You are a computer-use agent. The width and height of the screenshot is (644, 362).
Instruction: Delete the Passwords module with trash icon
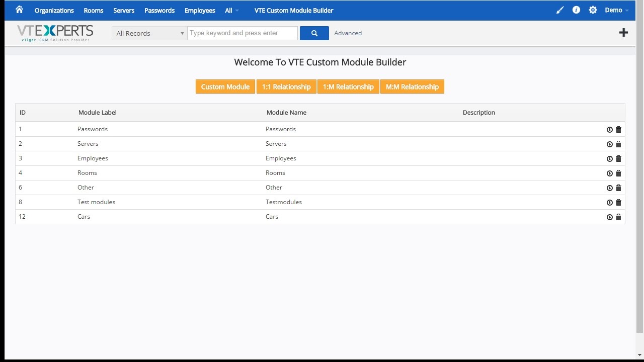tap(619, 130)
